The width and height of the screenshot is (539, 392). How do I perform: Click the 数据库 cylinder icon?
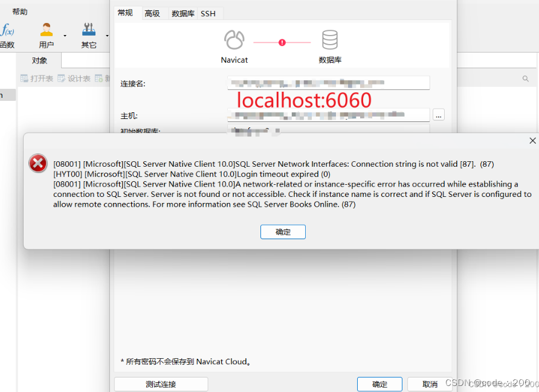330,40
